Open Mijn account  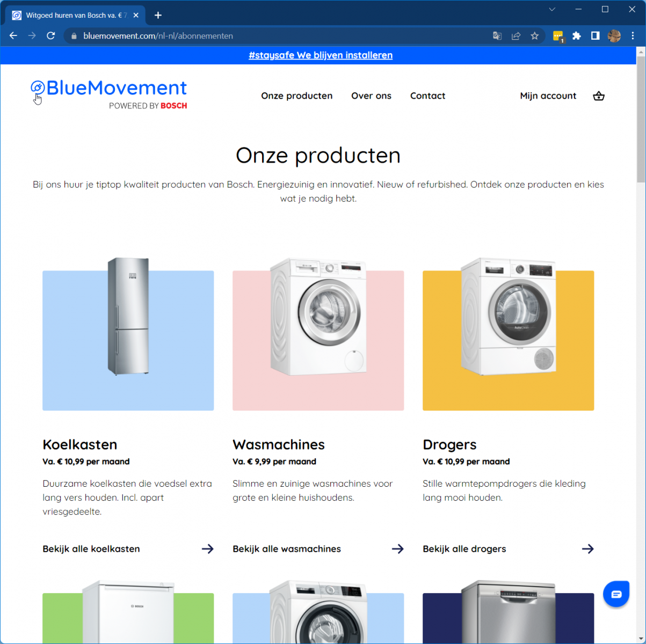point(548,96)
